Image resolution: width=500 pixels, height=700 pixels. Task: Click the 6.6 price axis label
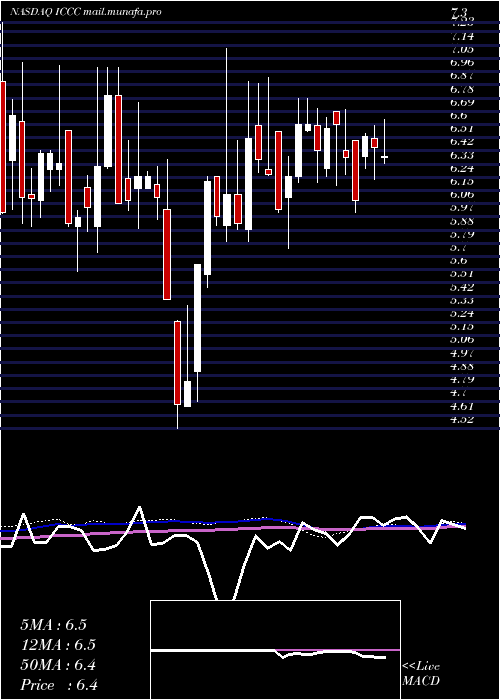tap(459, 116)
